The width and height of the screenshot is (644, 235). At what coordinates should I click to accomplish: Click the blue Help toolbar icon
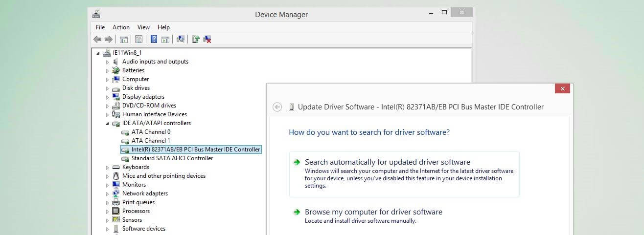pos(154,40)
